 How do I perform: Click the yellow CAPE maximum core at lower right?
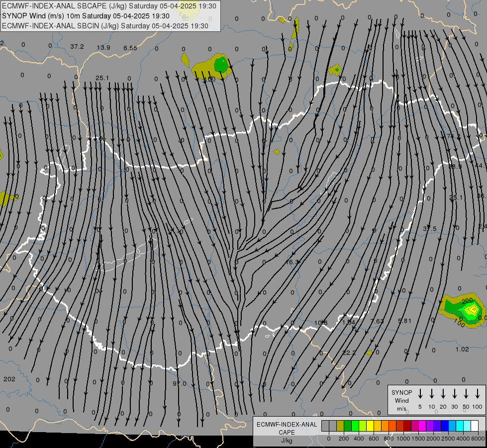(x=473, y=310)
